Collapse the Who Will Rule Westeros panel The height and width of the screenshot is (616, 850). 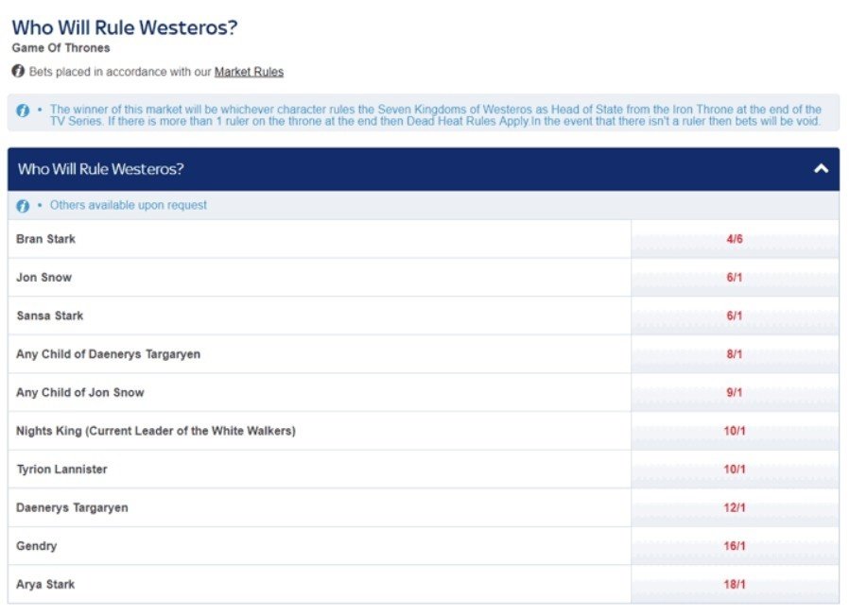[821, 169]
